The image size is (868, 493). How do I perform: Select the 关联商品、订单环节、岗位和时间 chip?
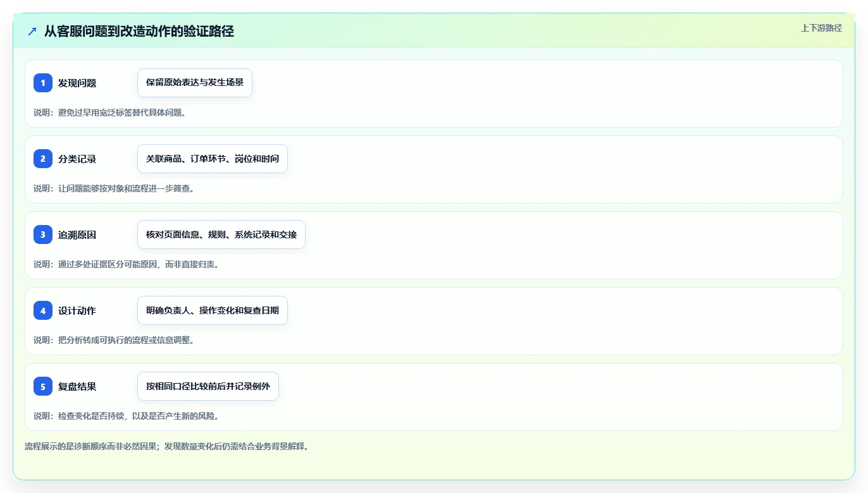[213, 159]
